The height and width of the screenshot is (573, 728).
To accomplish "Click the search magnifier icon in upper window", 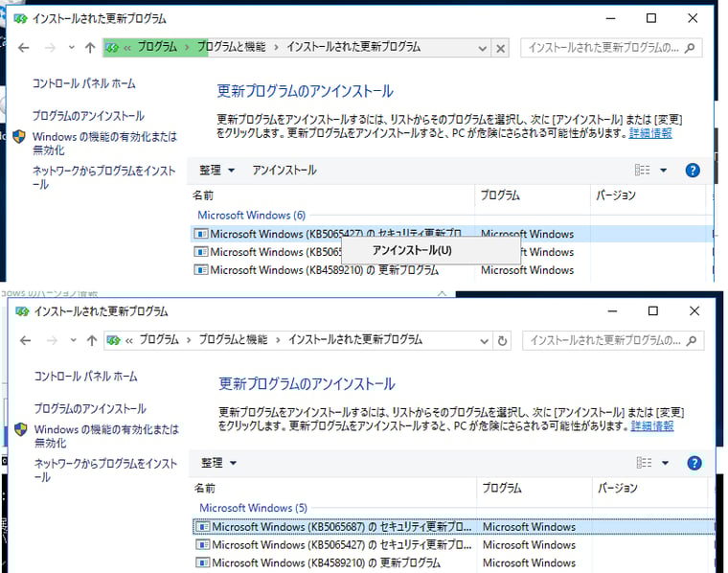I will (x=690, y=48).
